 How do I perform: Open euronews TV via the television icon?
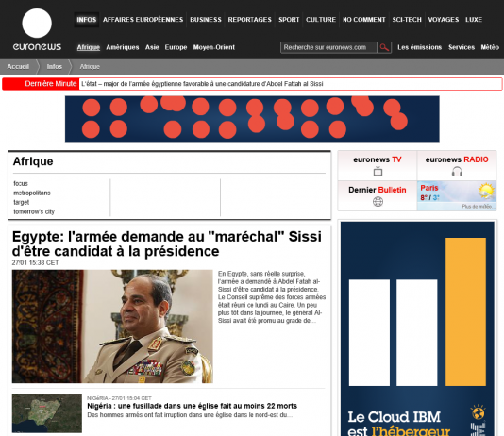(378, 172)
